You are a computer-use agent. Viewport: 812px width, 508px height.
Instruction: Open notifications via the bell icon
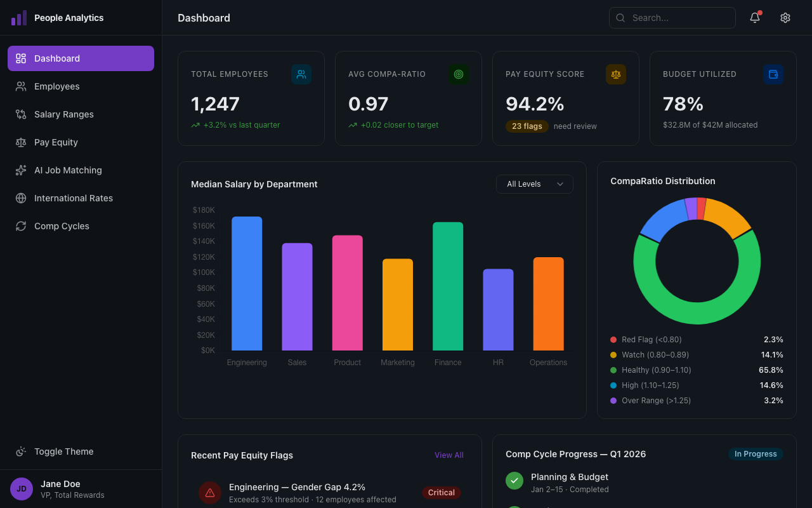click(754, 18)
